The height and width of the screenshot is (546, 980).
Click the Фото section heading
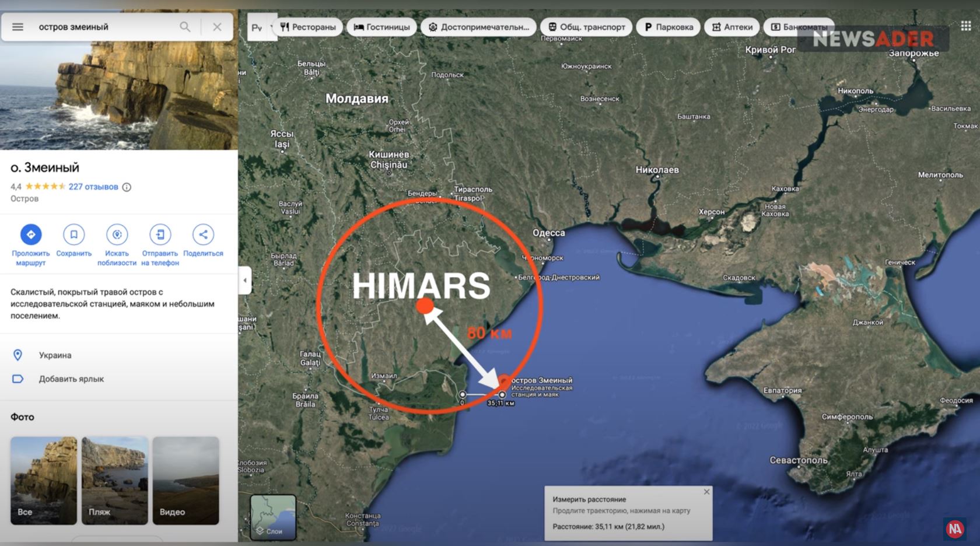tap(22, 417)
